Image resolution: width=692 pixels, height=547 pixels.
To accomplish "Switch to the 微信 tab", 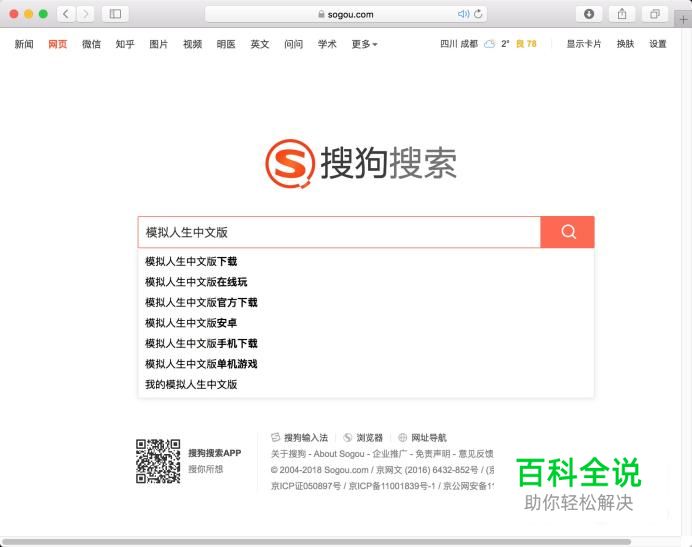I will tap(91, 44).
